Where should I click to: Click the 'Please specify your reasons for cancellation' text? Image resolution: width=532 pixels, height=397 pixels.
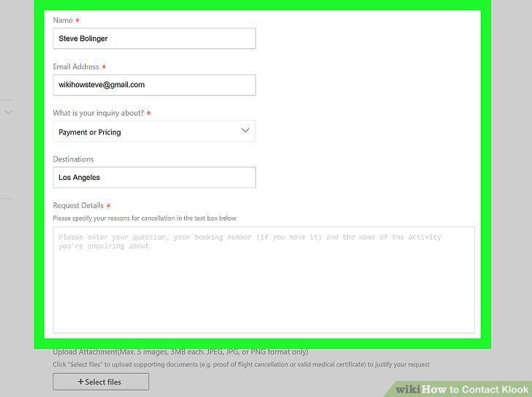click(x=145, y=218)
